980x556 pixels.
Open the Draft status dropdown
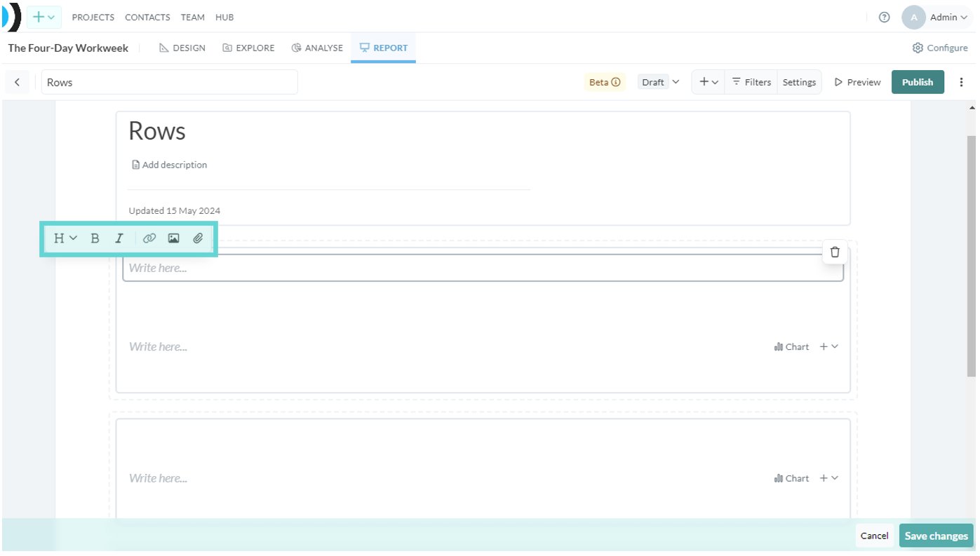659,82
